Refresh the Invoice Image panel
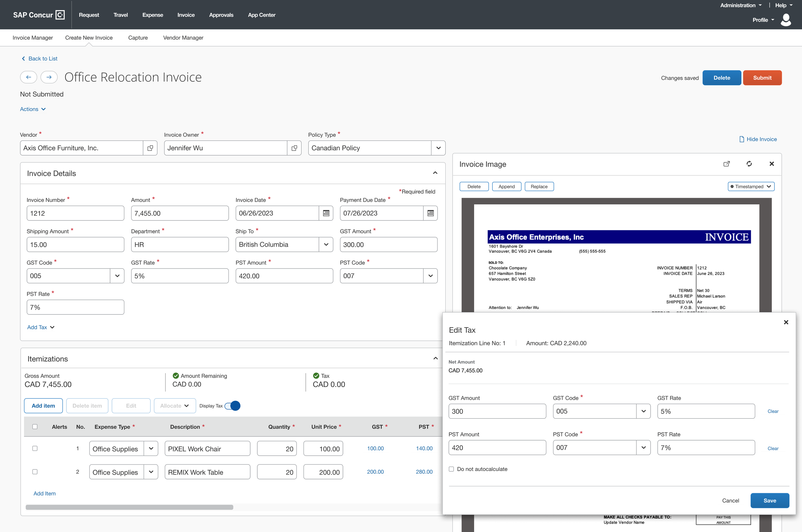This screenshot has height=532, width=802. click(749, 164)
